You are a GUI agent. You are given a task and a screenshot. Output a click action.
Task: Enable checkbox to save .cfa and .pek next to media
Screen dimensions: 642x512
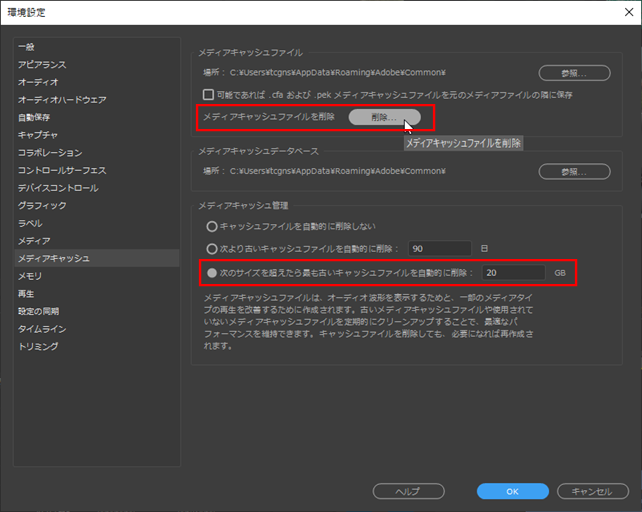click(x=208, y=95)
